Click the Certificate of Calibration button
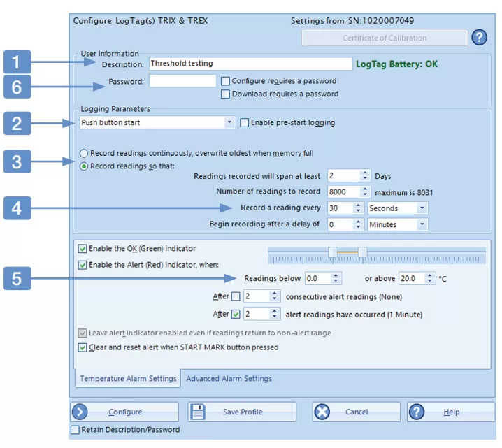This screenshot has height=448, width=502. point(384,38)
